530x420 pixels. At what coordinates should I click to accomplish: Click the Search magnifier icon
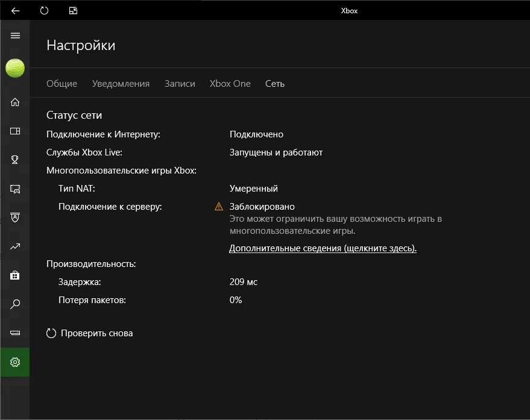(15, 304)
